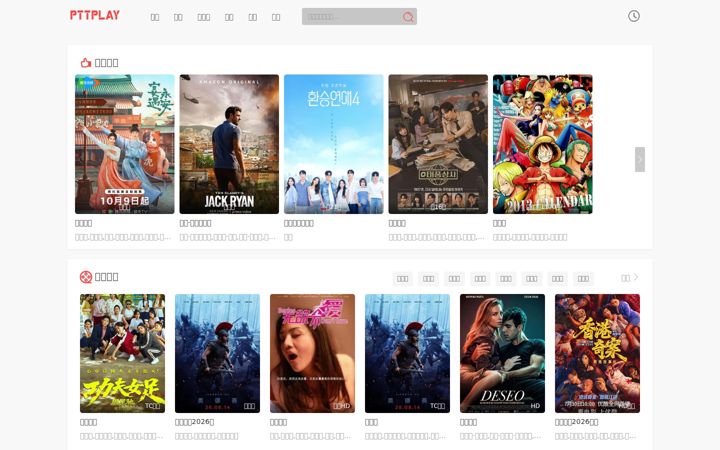720x450 pixels.
Task: Open the 功夫女足 movie poster
Action: pos(122,353)
